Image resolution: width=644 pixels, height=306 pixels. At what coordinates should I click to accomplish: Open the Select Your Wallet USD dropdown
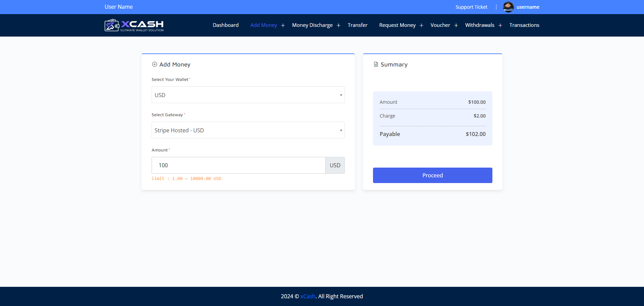(x=248, y=95)
